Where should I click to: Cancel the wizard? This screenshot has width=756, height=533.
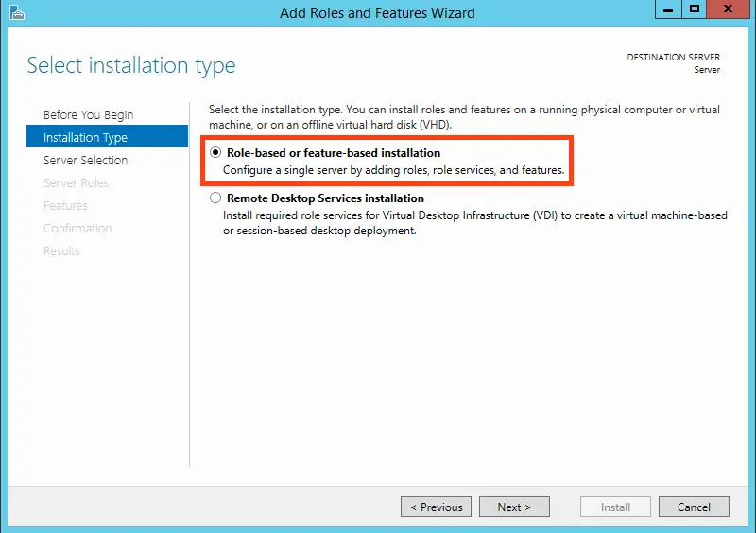tap(694, 507)
